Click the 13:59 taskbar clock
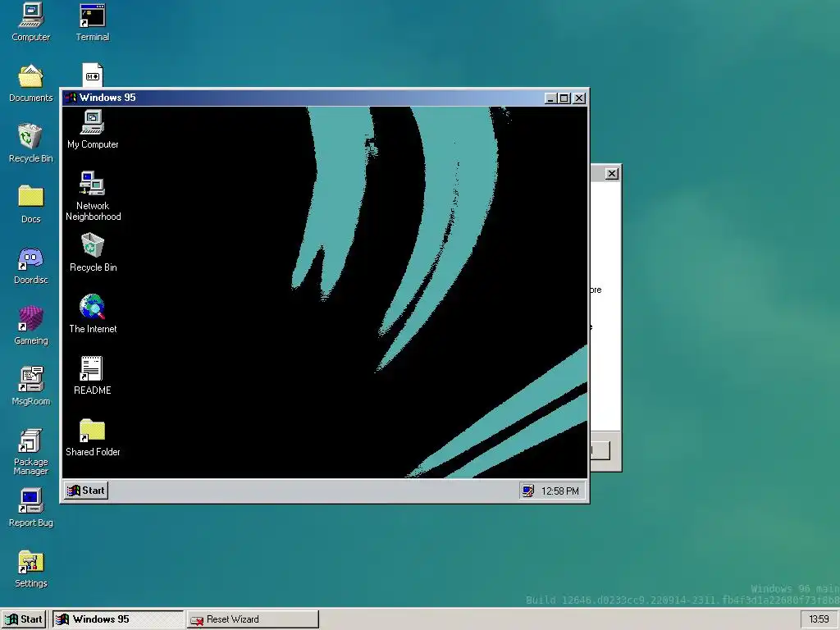 [x=819, y=619]
